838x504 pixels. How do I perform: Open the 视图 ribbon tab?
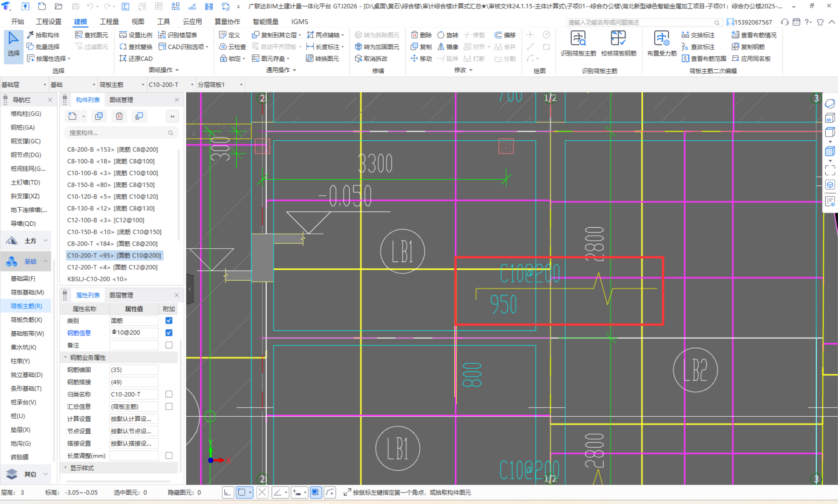(137, 21)
